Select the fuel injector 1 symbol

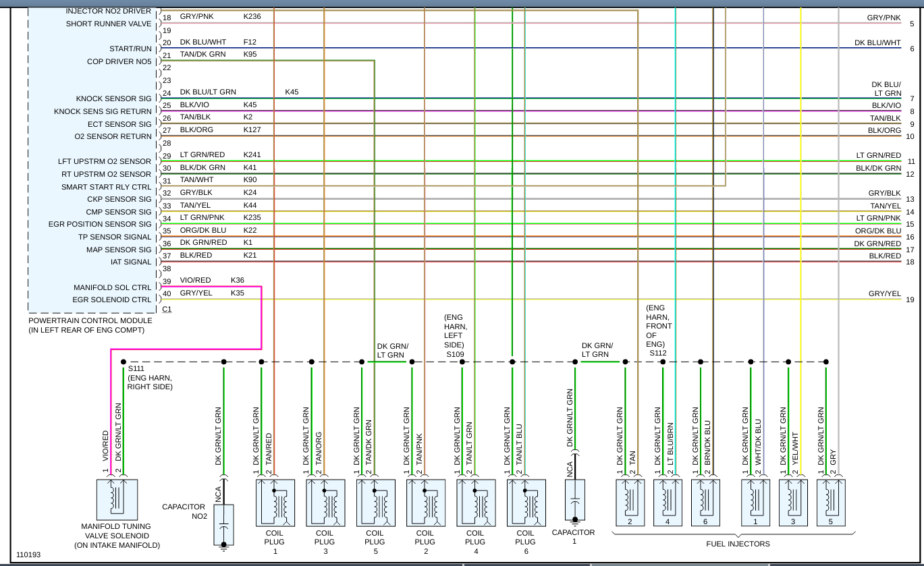(x=755, y=503)
